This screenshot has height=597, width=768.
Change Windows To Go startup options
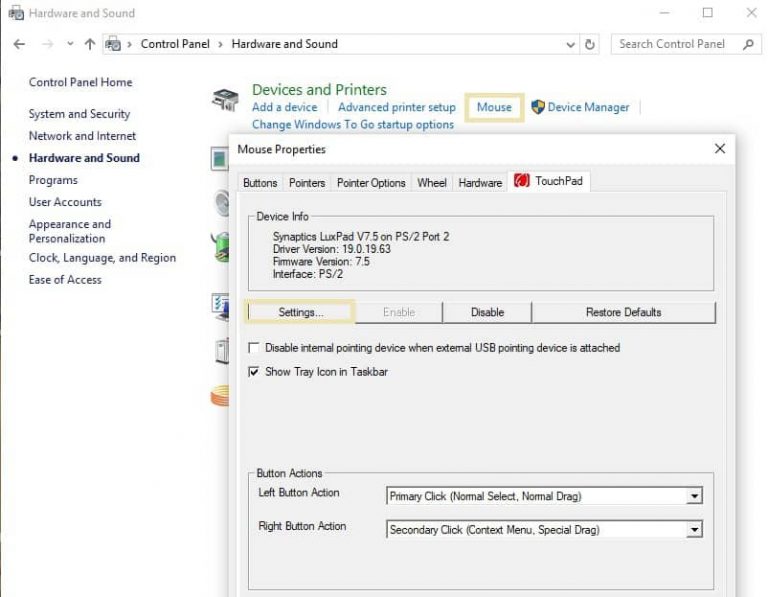coord(353,124)
